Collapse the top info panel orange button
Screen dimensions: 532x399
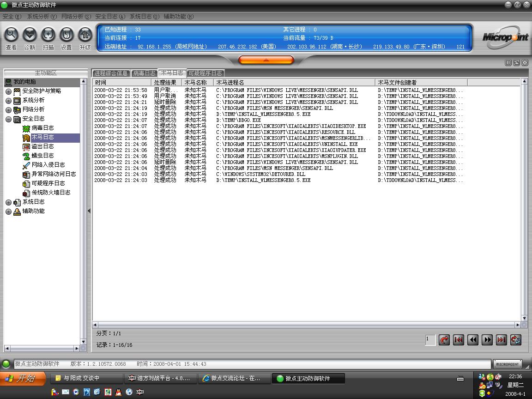tap(266, 60)
